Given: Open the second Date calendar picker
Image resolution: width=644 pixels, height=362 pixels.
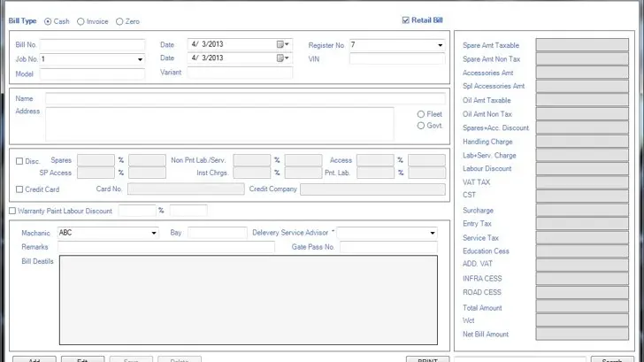Looking at the screenshot, I should point(282,58).
